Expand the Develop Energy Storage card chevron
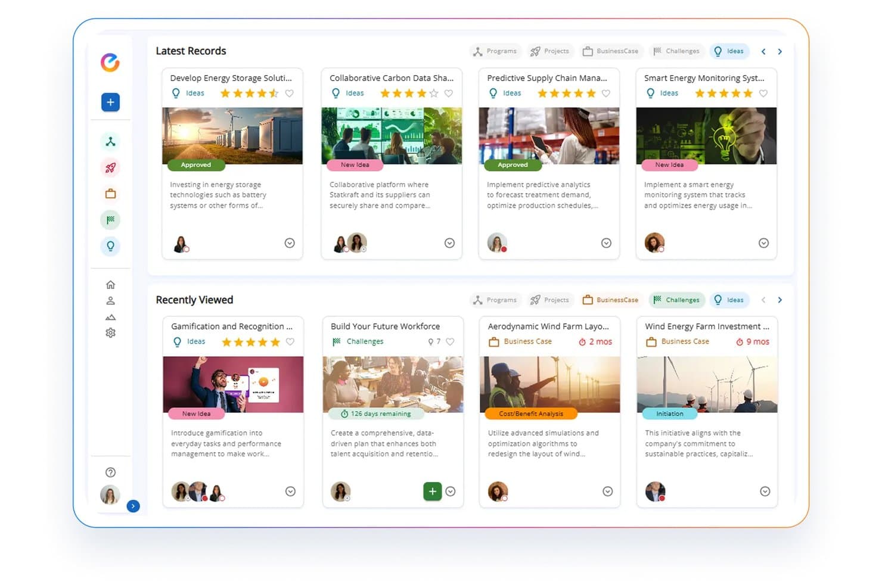 (290, 243)
